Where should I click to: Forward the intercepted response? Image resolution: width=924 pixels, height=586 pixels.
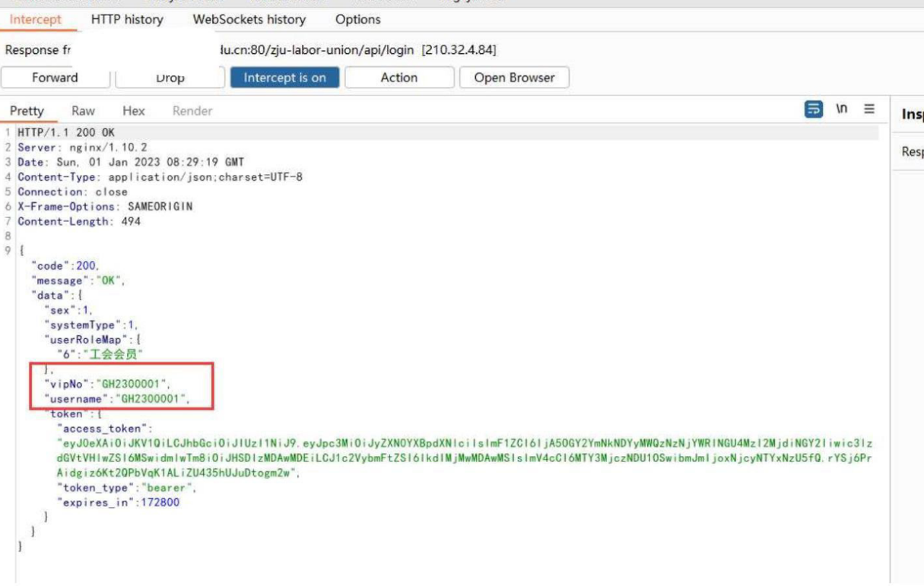(55, 78)
